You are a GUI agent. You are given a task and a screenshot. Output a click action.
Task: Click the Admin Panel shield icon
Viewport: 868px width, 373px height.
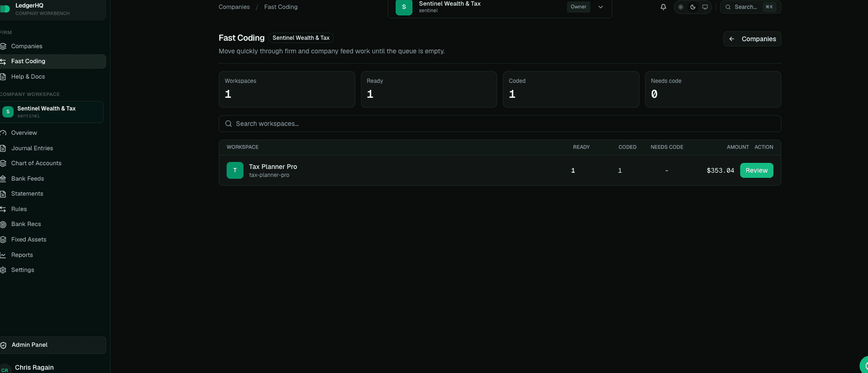coord(3,345)
